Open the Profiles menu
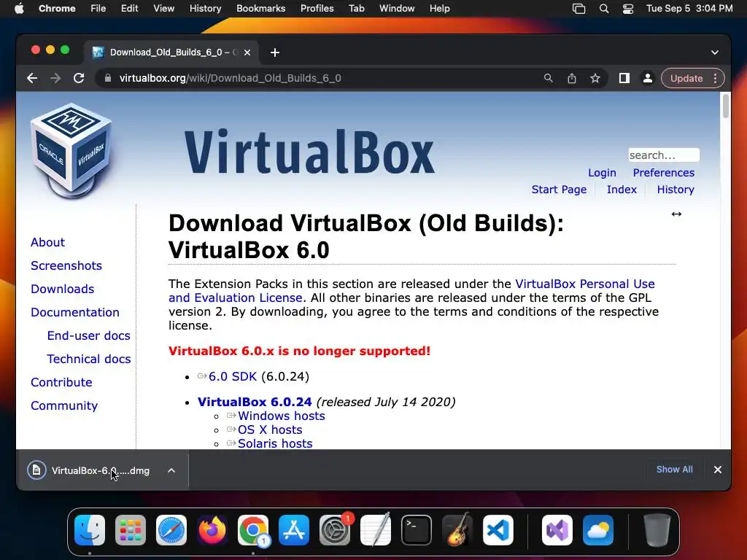Image resolution: width=747 pixels, height=560 pixels. (317, 9)
